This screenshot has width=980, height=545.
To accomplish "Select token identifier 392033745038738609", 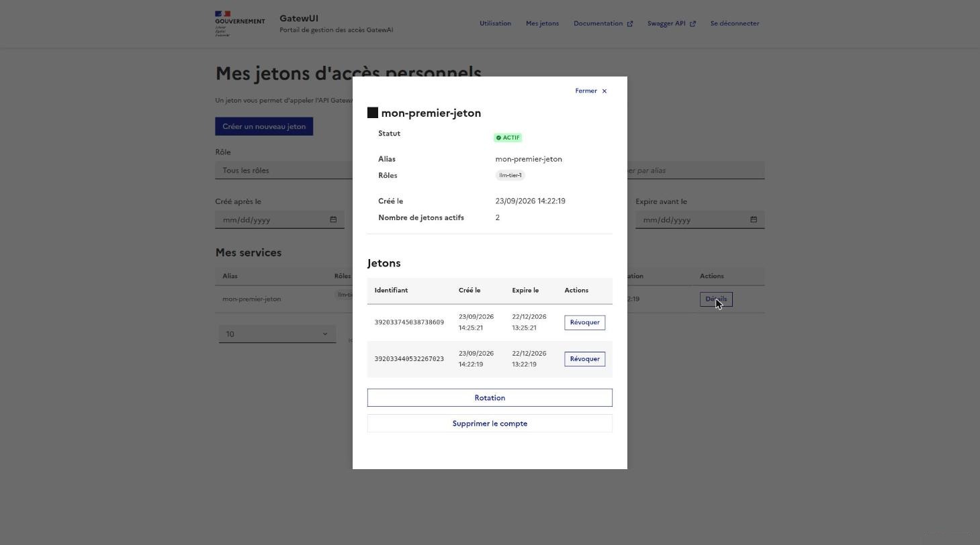I will [x=409, y=323].
